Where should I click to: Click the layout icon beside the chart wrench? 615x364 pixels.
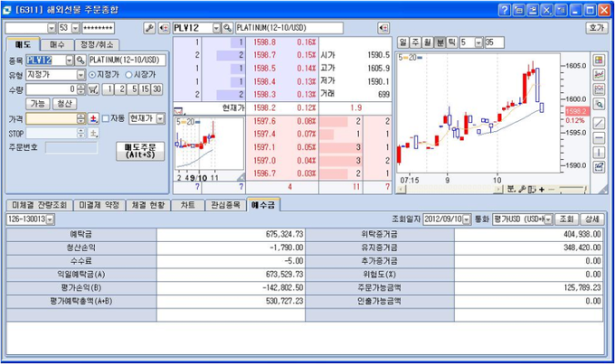click(532, 190)
